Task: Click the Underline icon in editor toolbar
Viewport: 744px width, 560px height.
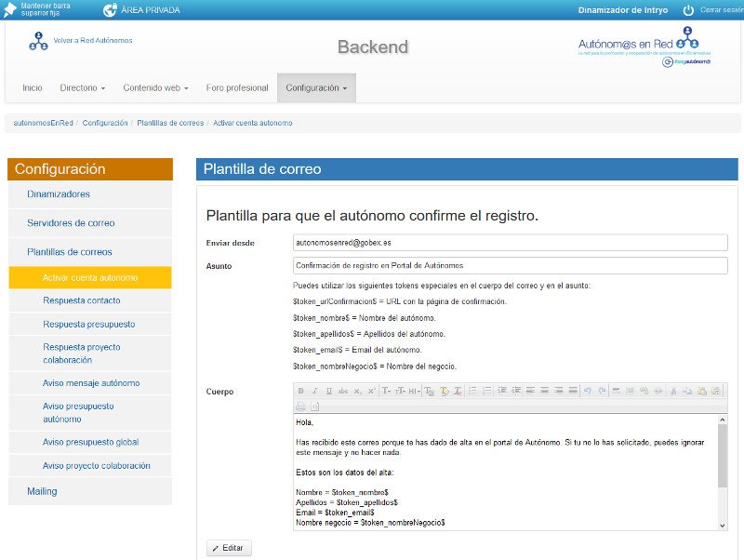Action: (x=328, y=392)
